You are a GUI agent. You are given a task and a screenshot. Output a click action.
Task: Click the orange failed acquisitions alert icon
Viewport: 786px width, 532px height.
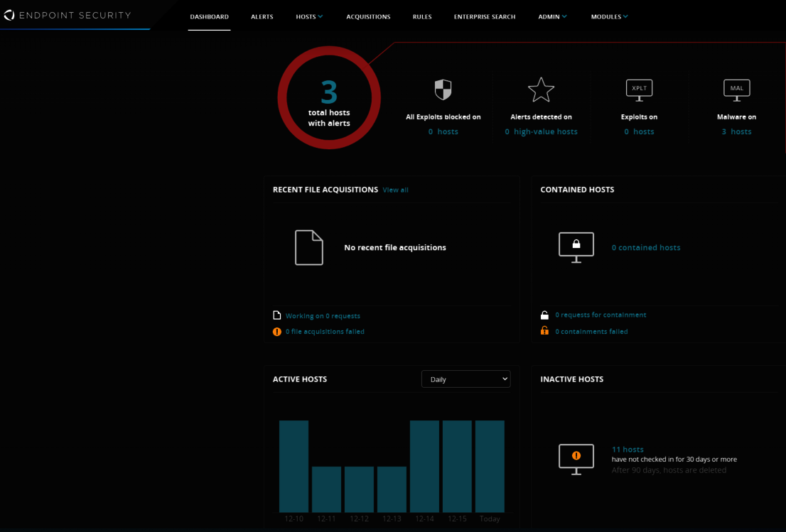pyautogui.click(x=277, y=331)
